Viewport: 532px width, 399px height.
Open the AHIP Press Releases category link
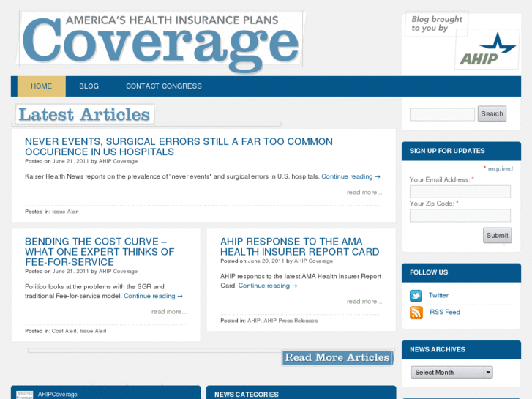291,321
